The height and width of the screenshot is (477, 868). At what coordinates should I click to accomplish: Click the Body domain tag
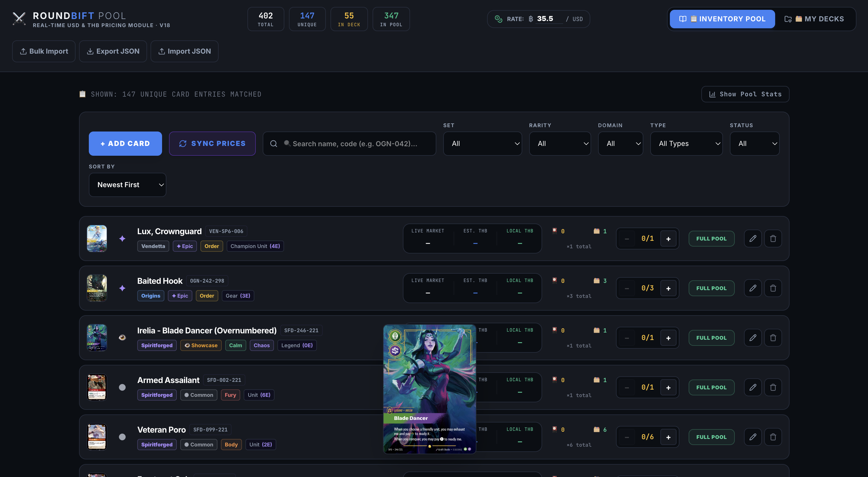click(x=231, y=445)
